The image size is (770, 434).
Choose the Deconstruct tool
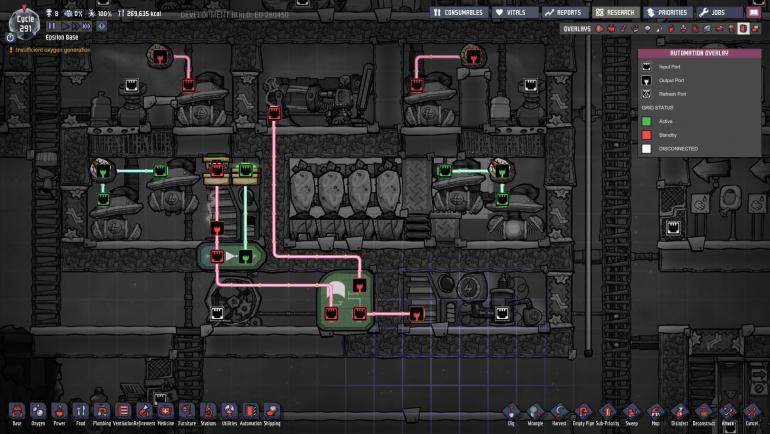pyautogui.click(x=704, y=411)
